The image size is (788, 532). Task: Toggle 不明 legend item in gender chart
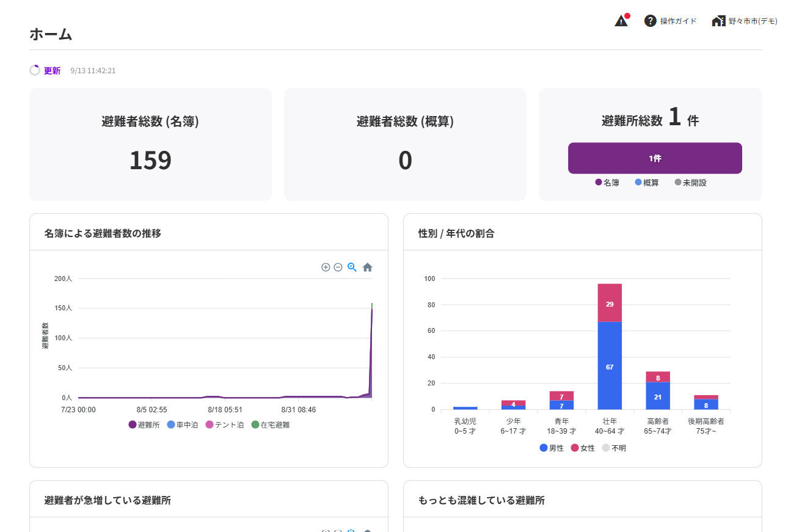point(614,448)
